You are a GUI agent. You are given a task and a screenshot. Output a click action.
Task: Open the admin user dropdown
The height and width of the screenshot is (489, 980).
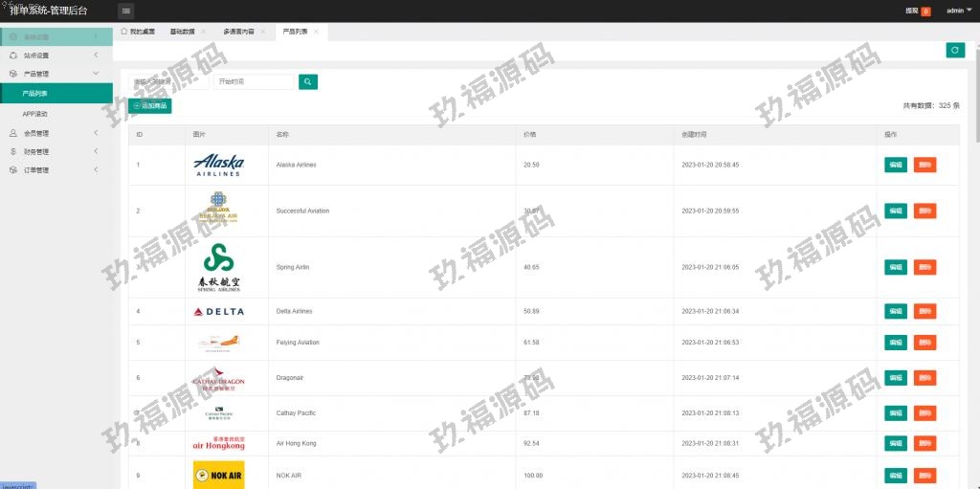(957, 11)
